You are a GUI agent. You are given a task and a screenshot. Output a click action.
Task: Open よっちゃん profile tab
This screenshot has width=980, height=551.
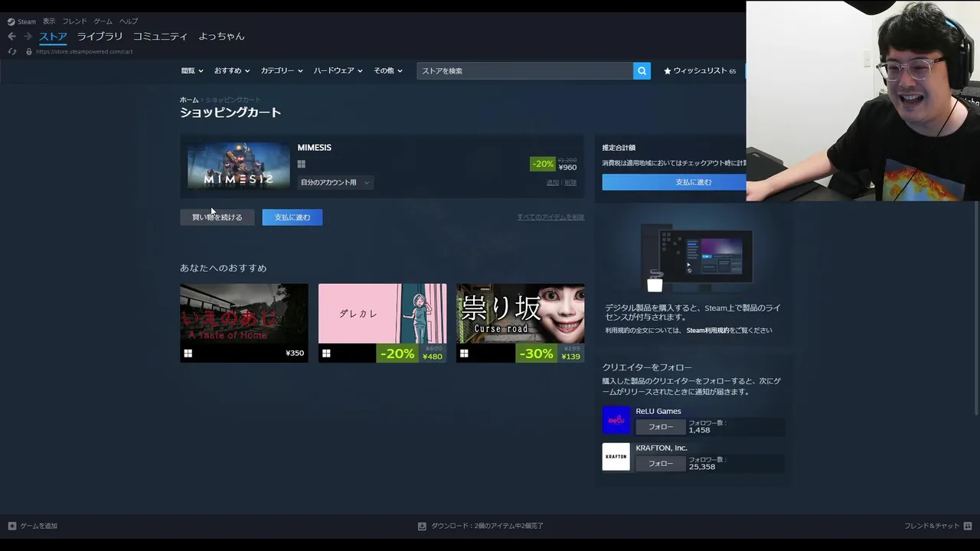[x=221, y=36]
